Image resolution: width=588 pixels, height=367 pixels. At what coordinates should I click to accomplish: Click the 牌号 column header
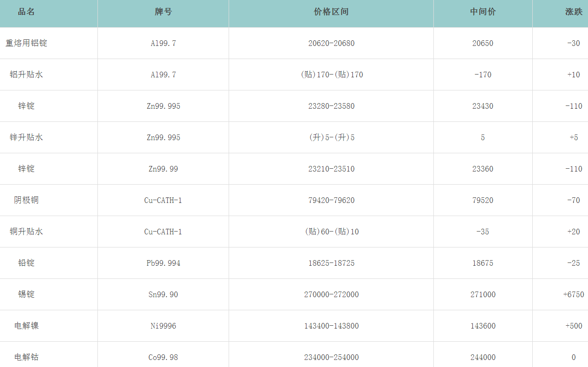163,12
